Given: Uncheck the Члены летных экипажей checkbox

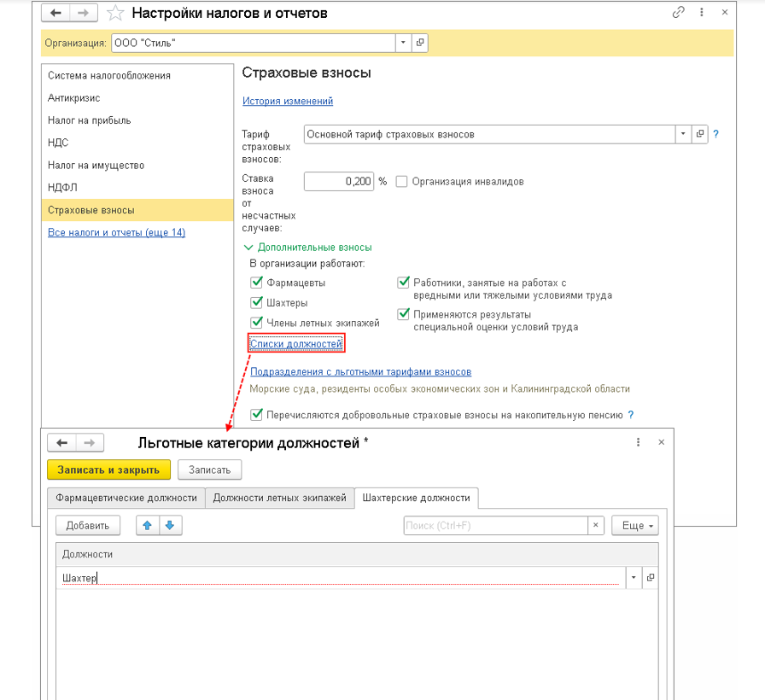Looking at the screenshot, I should [256, 322].
